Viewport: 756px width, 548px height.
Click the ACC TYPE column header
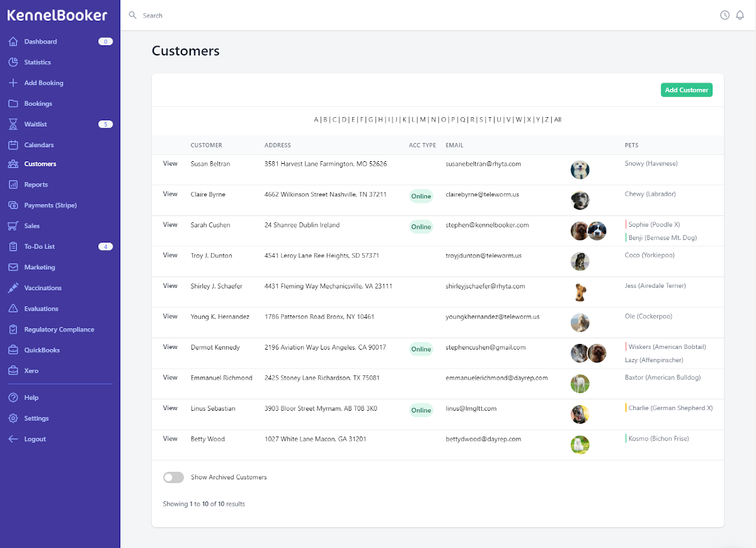[x=422, y=146]
